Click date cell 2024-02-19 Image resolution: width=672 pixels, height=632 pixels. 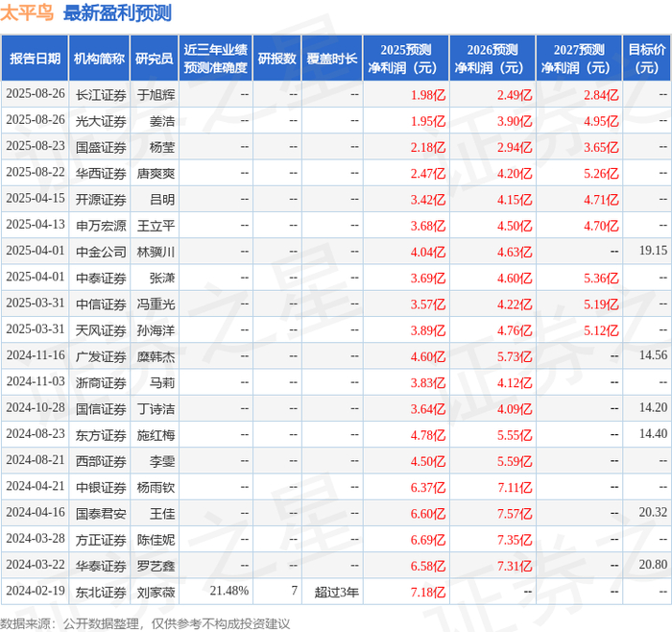pos(36,591)
